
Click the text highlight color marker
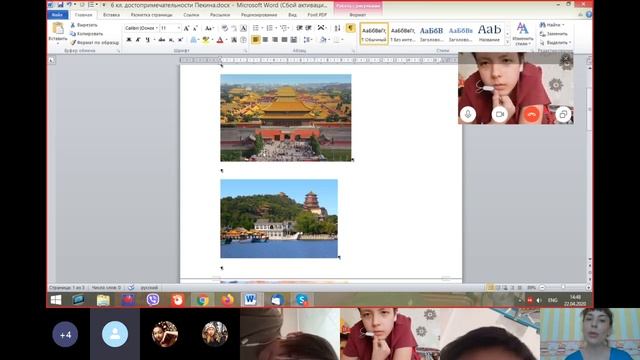tap(205, 40)
